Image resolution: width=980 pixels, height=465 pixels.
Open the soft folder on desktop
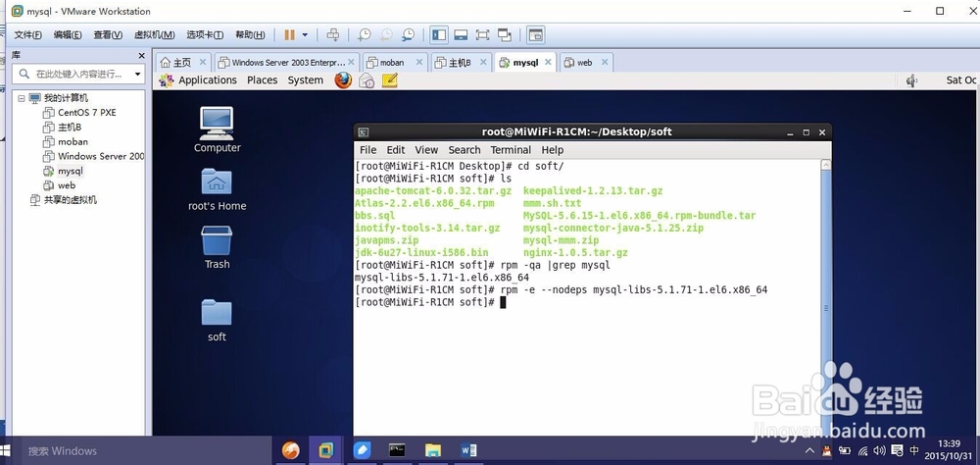[x=217, y=321]
